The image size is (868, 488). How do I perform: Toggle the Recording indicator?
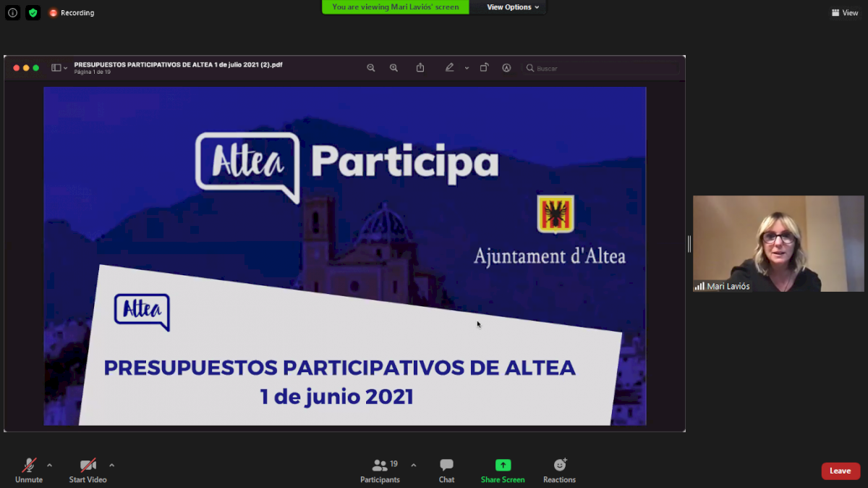[x=72, y=13]
